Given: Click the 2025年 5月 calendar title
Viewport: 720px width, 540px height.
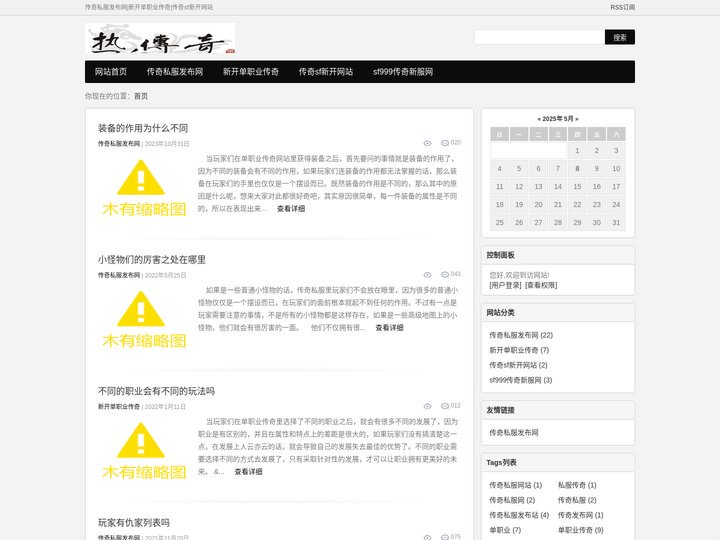Looking at the screenshot, I should click(558, 119).
